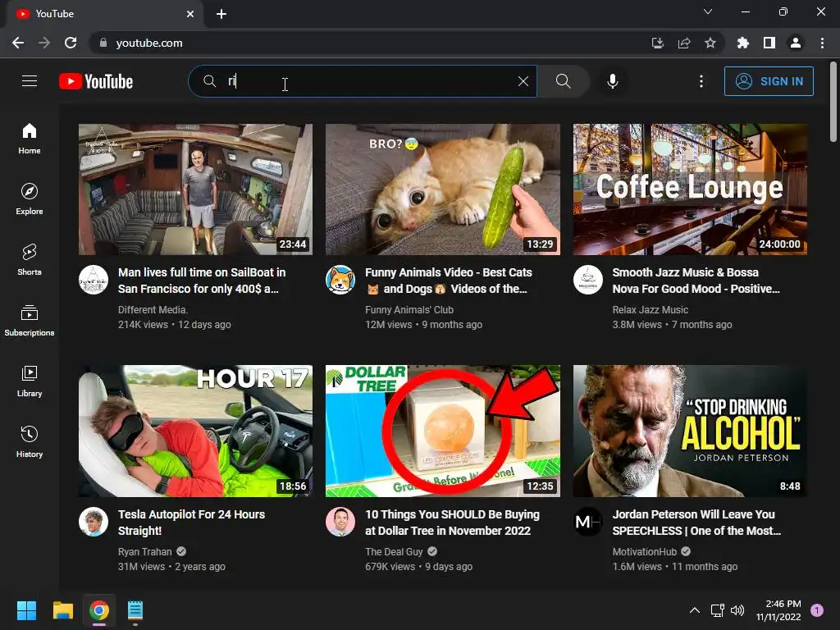
Task: Click the YouTube logo
Action: pyautogui.click(x=96, y=81)
